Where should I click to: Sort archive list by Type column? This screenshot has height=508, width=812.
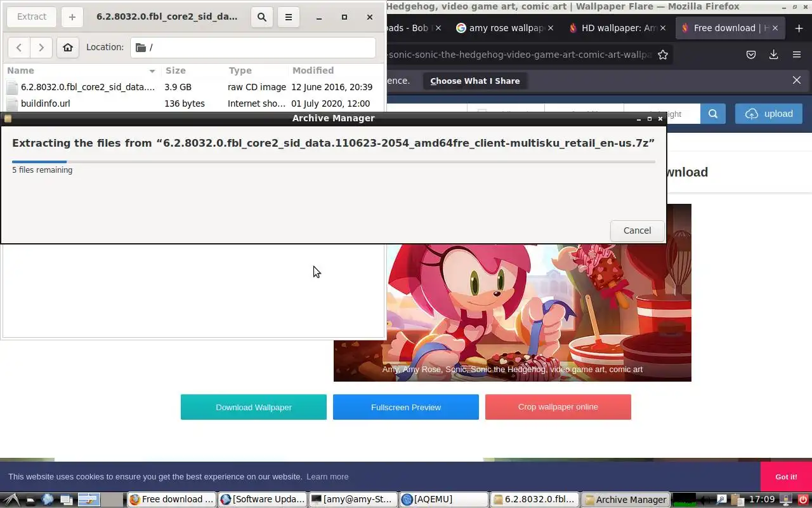[x=255, y=70]
